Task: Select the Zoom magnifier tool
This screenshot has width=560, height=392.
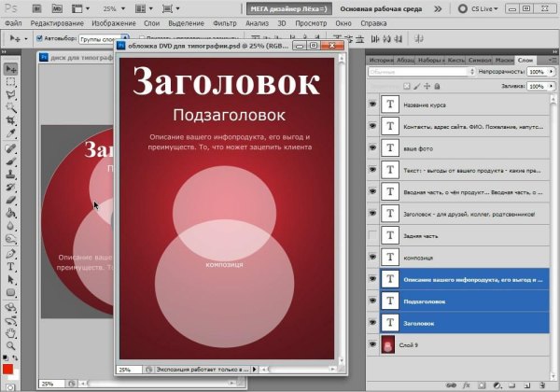Action: (10, 330)
